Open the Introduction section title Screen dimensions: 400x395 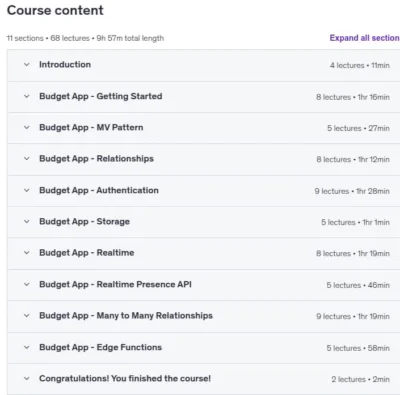click(65, 64)
